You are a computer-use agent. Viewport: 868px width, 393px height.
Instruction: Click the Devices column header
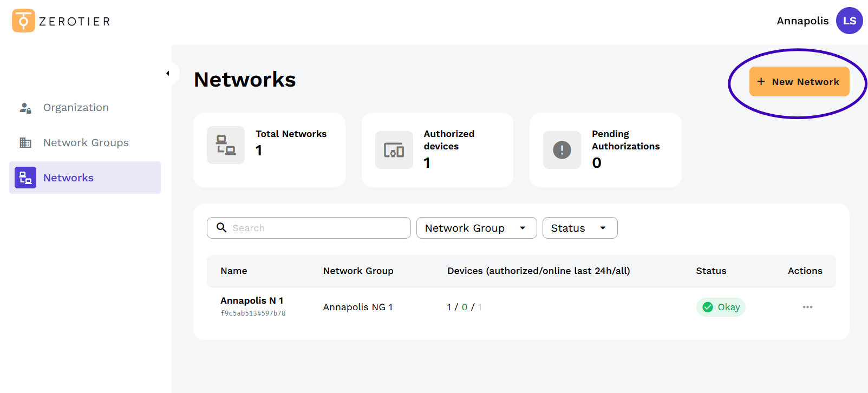pyautogui.click(x=539, y=271)
